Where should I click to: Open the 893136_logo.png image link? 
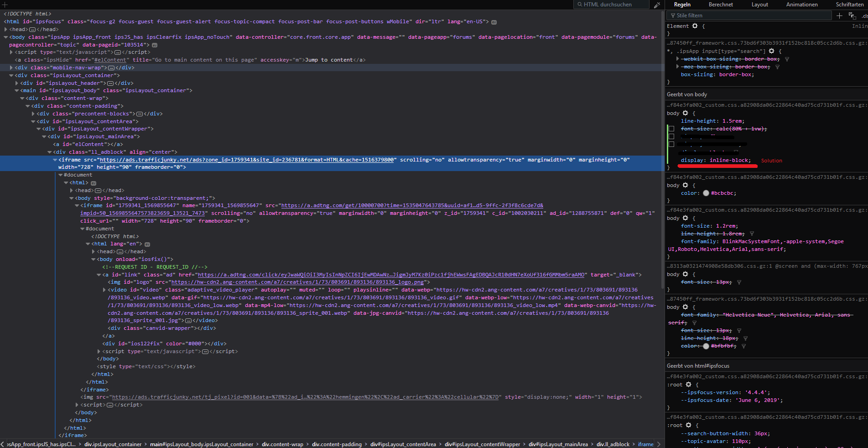click(297, 282)
